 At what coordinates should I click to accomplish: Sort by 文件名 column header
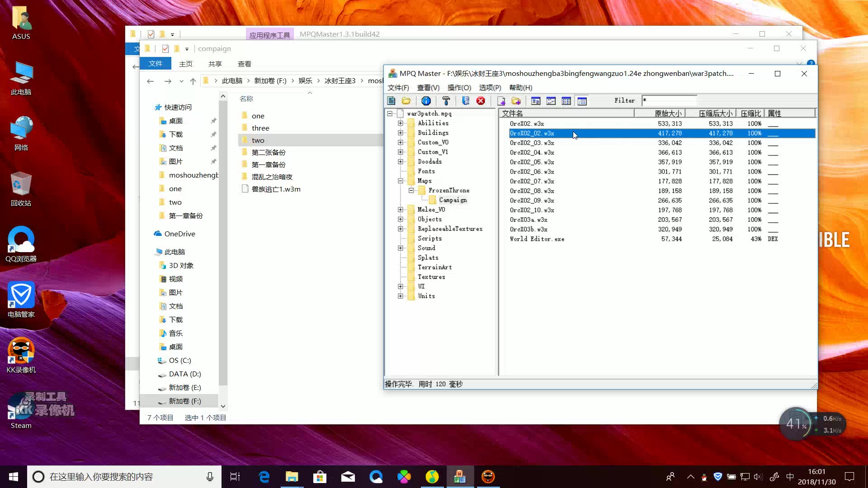coord(566,113)
